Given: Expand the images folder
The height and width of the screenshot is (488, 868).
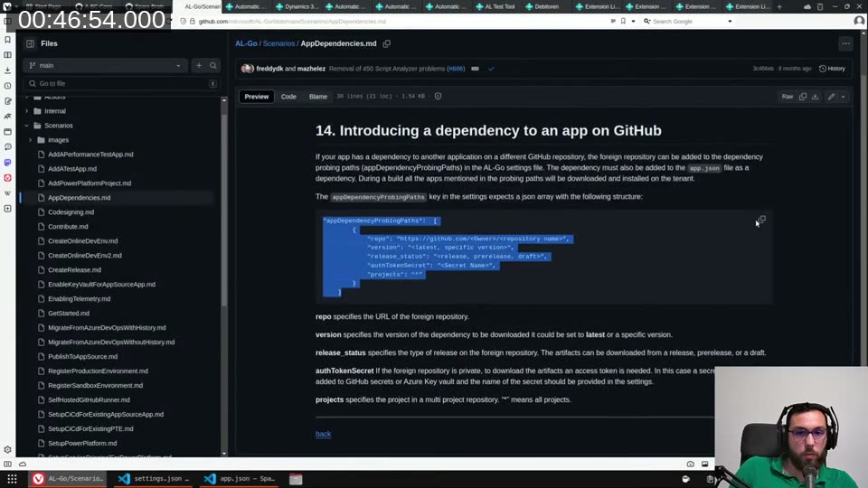Looking at the screenshot, I should pos(31,140).
